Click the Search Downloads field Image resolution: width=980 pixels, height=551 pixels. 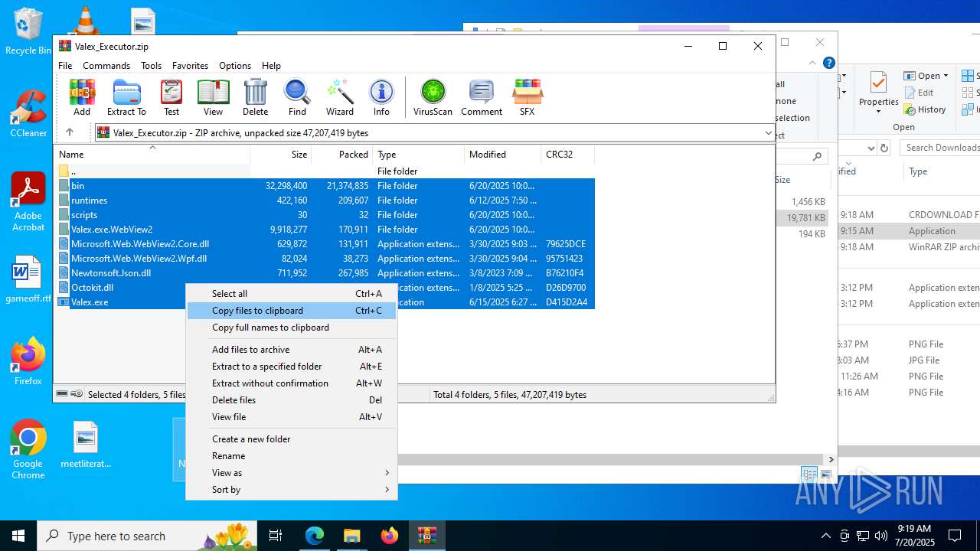point(941,148)
